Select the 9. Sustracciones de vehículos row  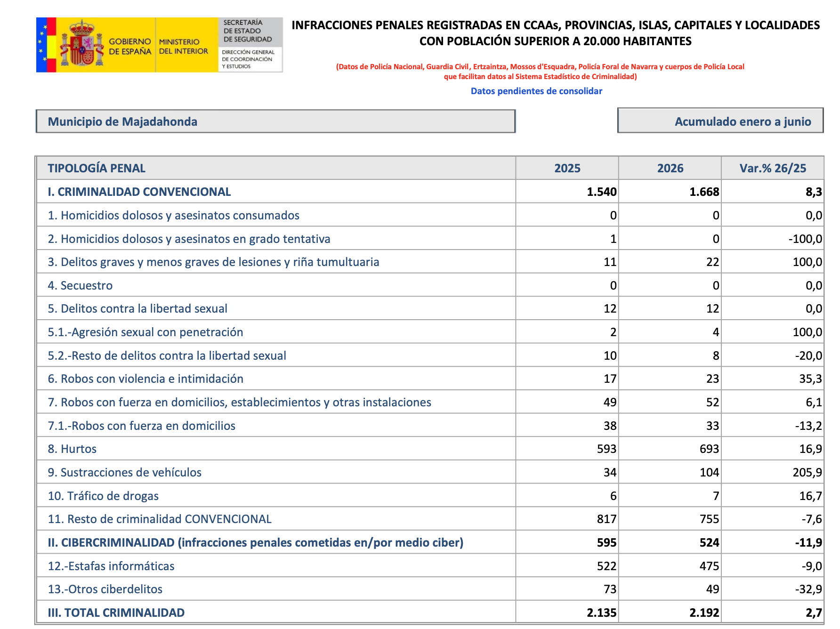pos(430,472)
